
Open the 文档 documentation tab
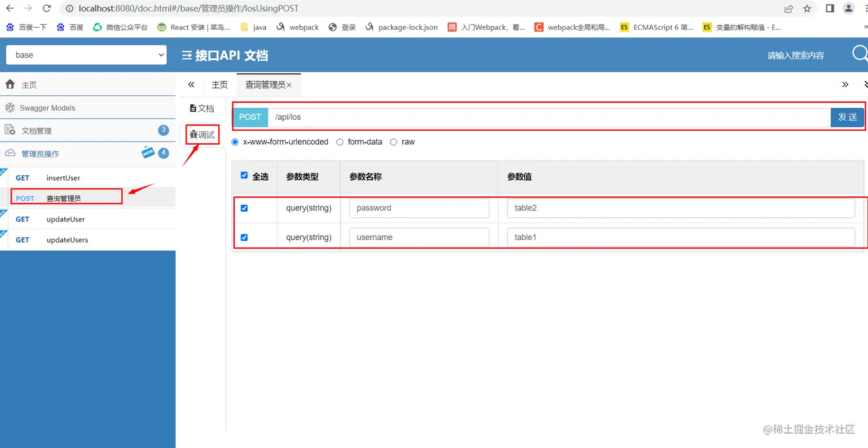(x=202, y=108)
